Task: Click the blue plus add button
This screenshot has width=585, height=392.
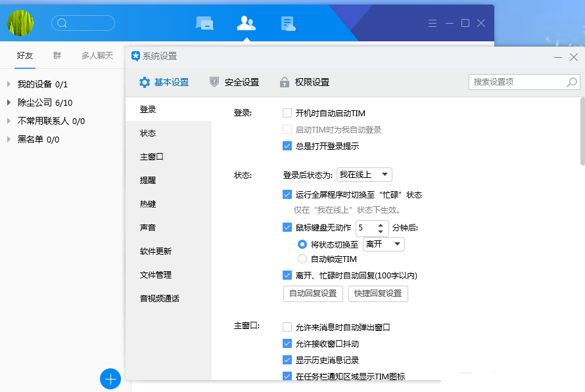Action: coord(110,379)
